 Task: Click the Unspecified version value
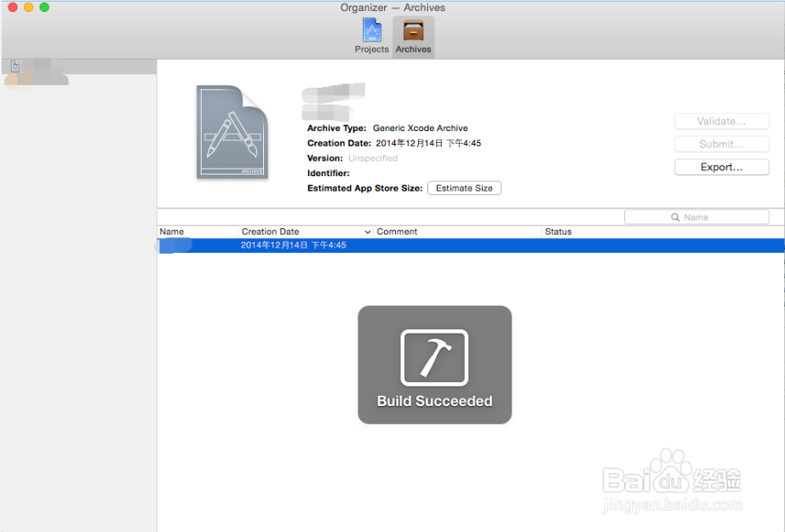[373, 158]
